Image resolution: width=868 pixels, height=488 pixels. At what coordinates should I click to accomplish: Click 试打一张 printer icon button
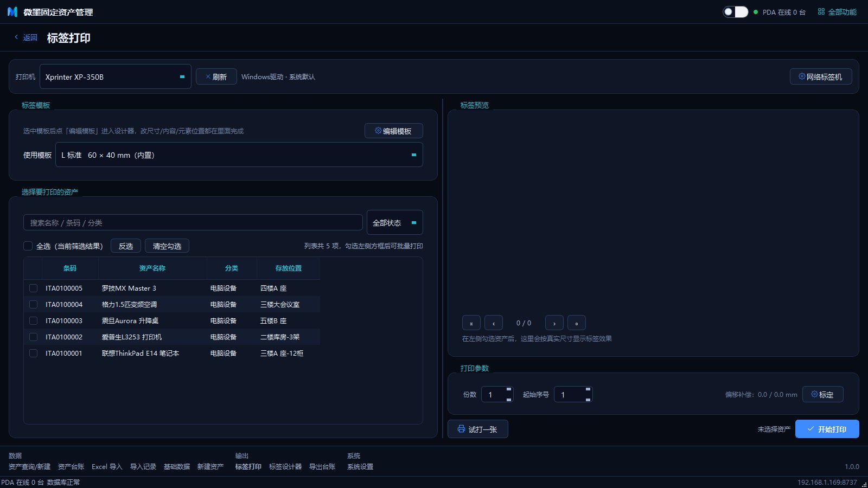pos(477,429)
